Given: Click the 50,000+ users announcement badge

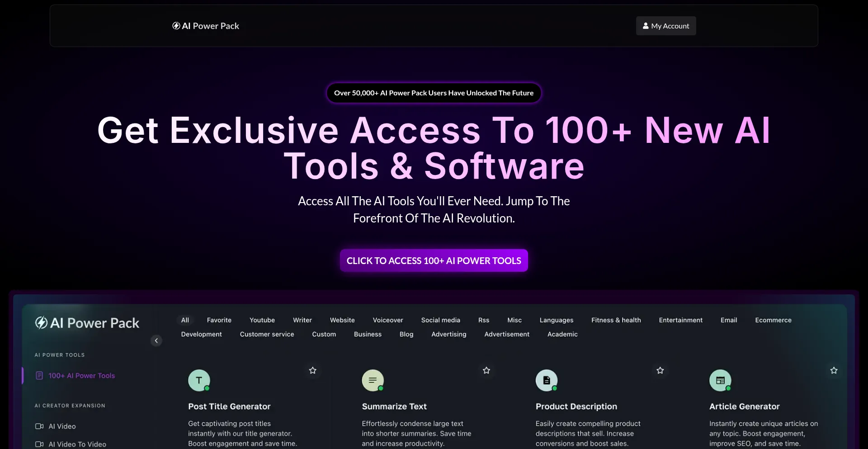Looking at the screenshot, I should (434, 93).
